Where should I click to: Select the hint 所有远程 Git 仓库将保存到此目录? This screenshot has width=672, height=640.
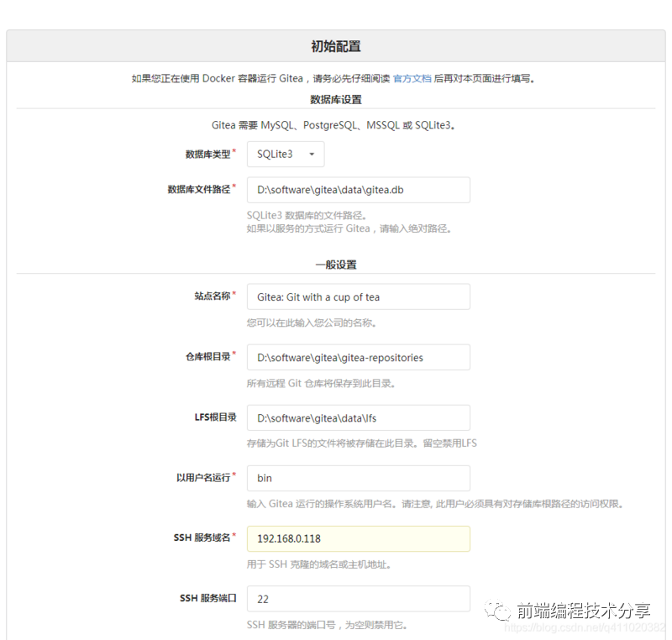[x=321, y=383]
